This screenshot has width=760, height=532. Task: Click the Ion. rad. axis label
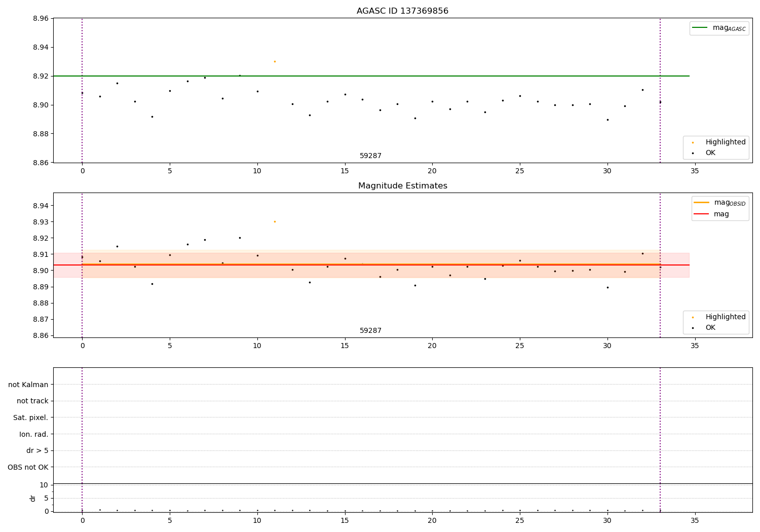[34, 434]
